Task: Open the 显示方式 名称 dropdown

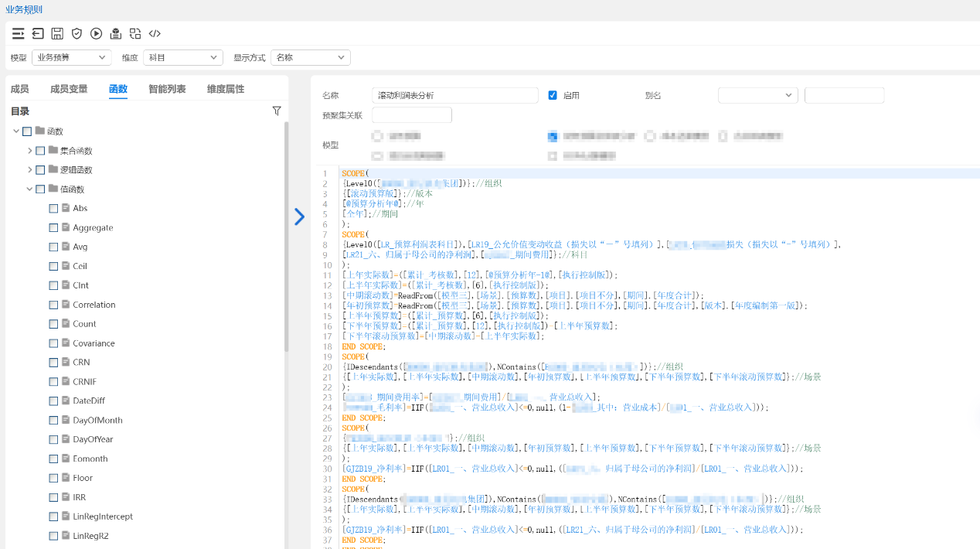Action: click(x=311, y=57)
